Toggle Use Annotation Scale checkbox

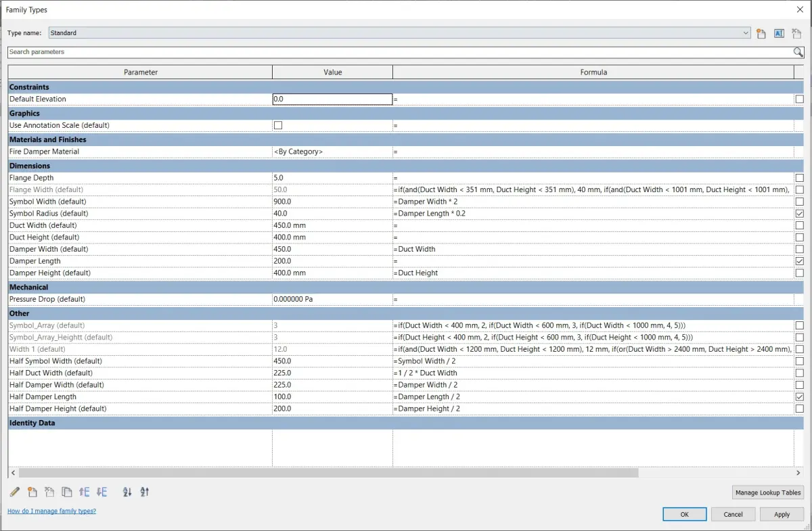coord(278,125)
